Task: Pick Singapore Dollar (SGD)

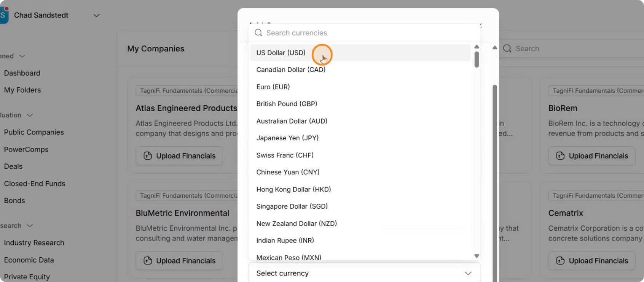Action: coord(360,206)
